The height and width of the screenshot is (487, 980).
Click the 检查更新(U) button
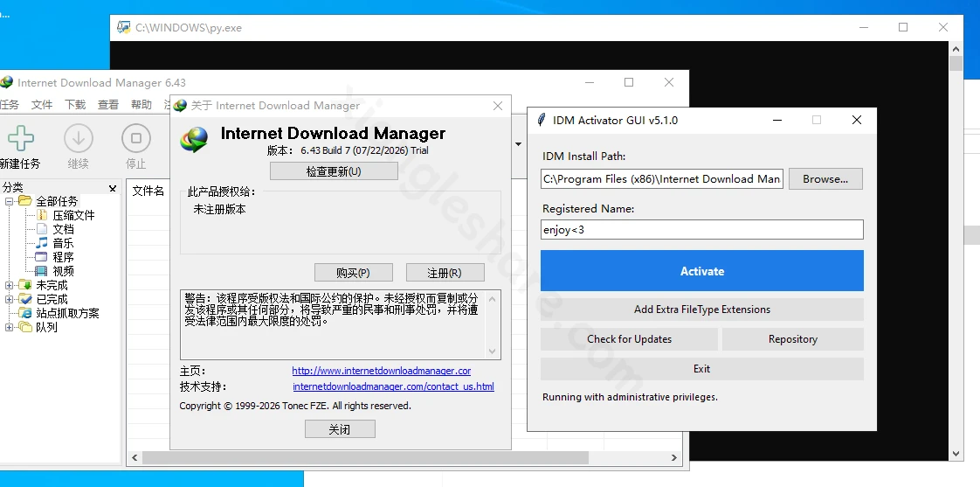coord(334,170)
